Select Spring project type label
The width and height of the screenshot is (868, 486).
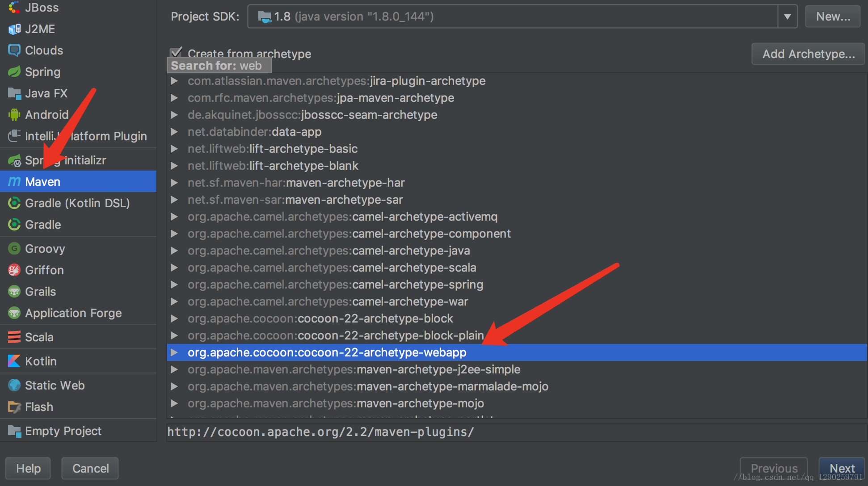pyautogui.click(x=42, y=72)
